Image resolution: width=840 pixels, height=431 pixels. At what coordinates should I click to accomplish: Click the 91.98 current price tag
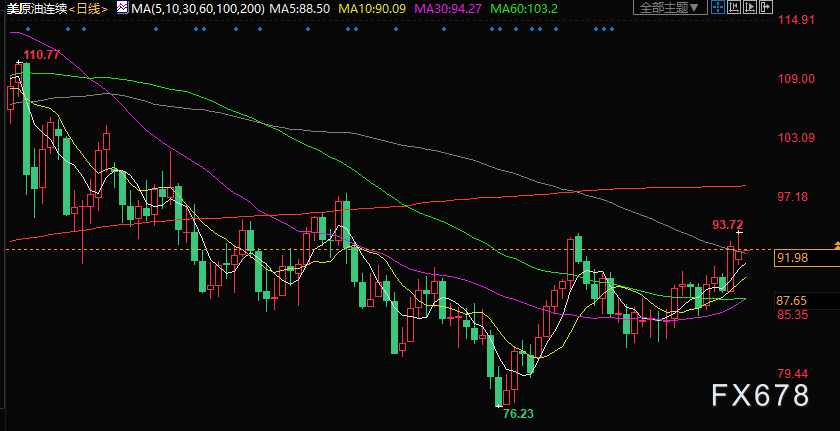792,259
